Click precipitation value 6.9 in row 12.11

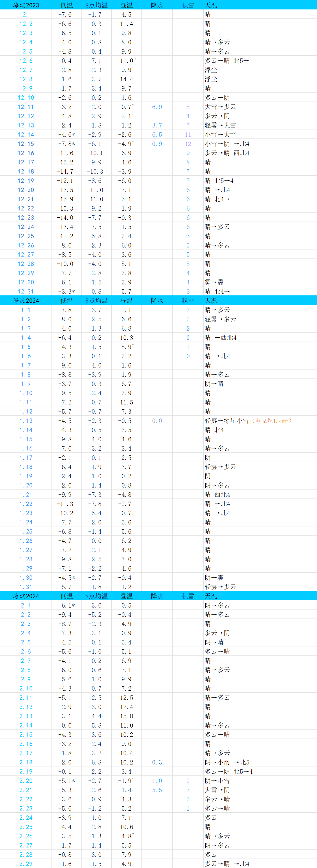(157, 107)
